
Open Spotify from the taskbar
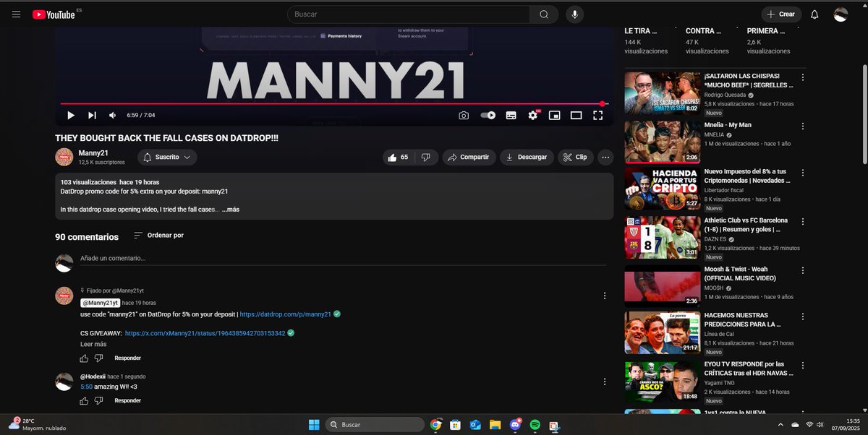coord(535,424)
